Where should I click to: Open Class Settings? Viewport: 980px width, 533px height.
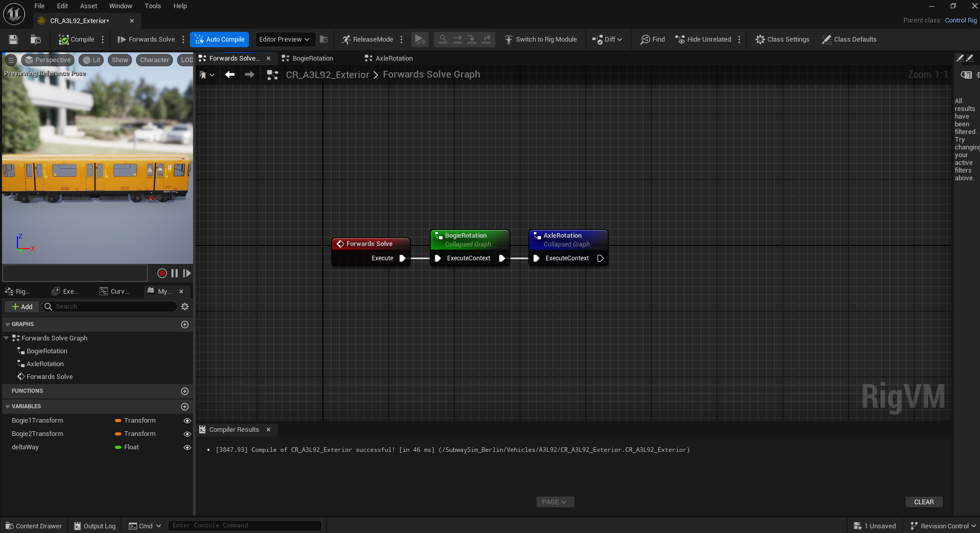click(782, 40)
